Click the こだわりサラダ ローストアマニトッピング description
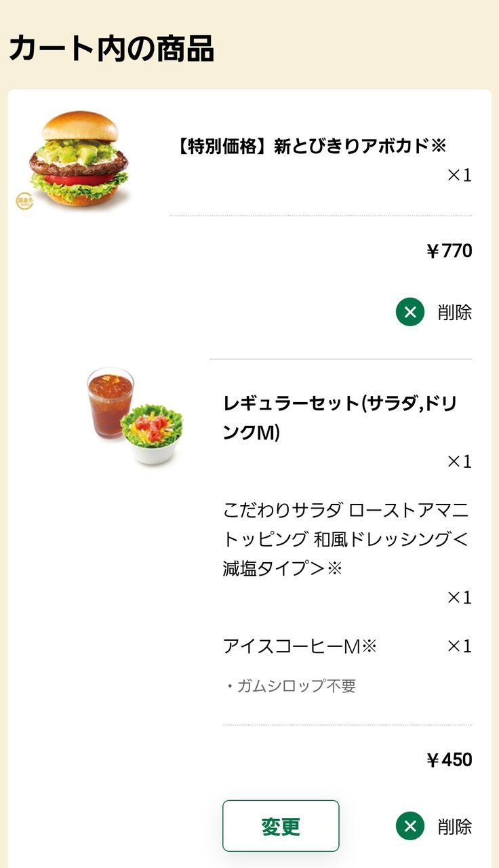The width and height of the screenshot is (499, 868). 346,539
